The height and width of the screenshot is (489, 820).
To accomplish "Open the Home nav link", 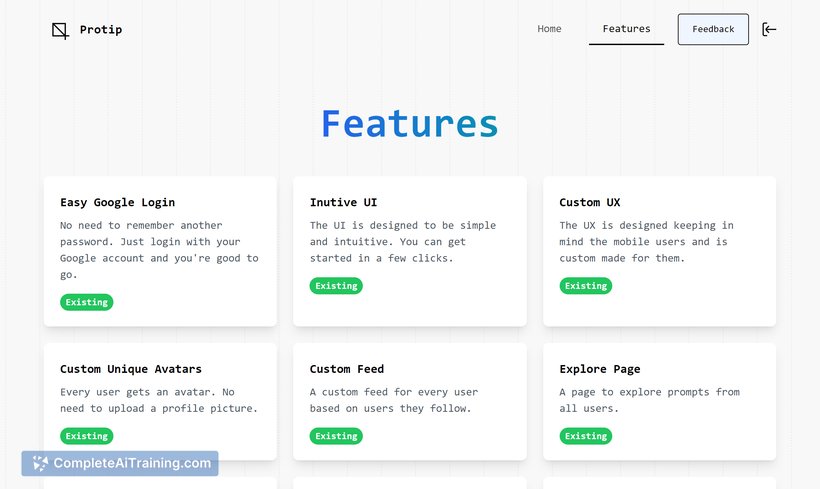I will [x=549, y=29].
